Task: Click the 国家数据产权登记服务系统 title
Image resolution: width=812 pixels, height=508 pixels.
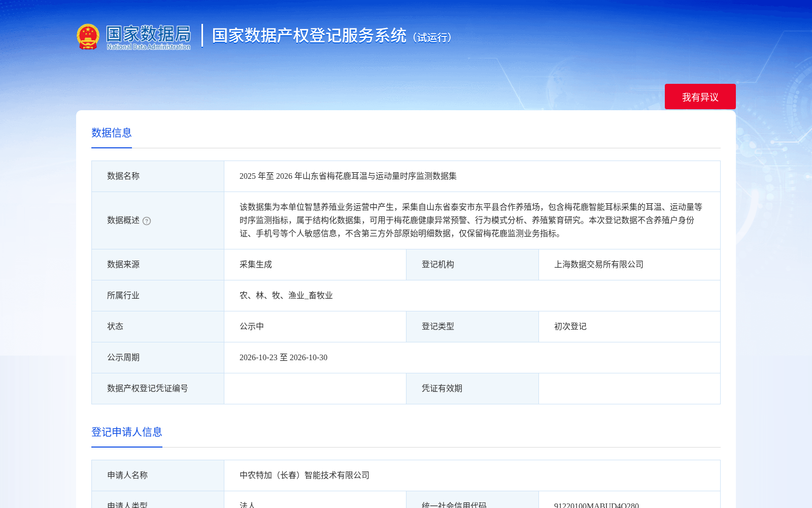Action: coord(309,36)
